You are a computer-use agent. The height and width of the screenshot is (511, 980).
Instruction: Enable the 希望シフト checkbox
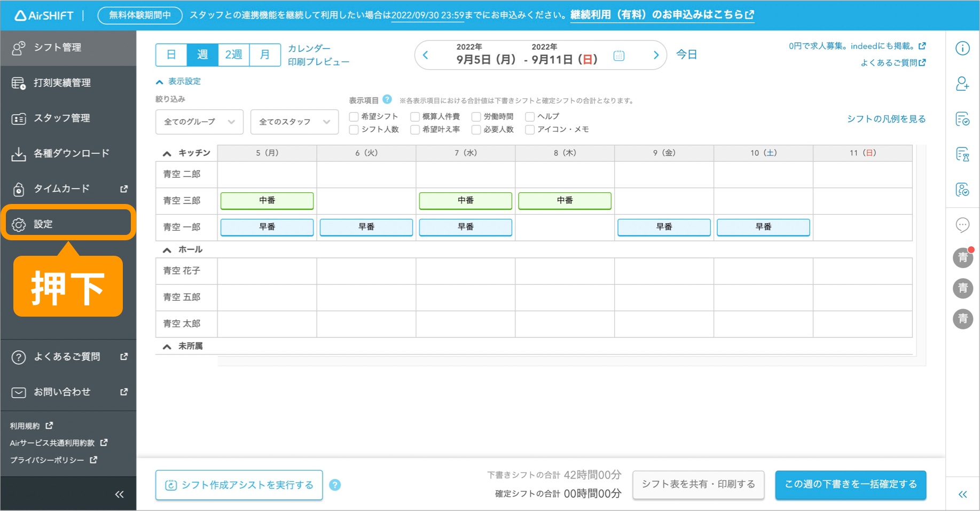pos(353,116)
